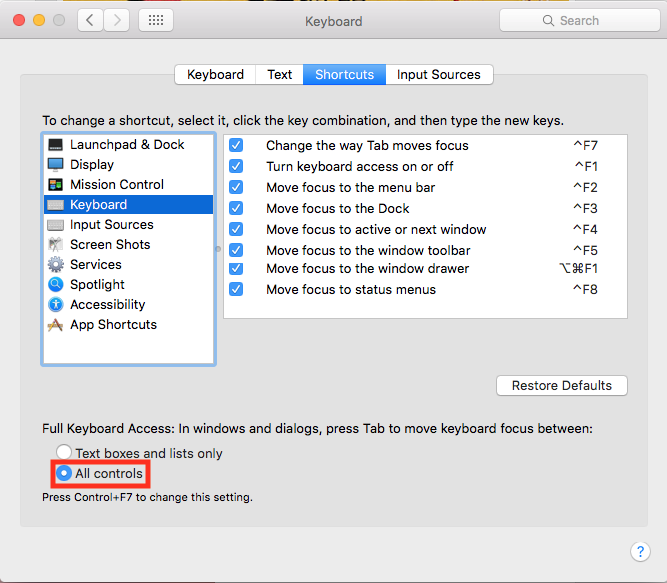
Task: Click the ^F4 shortcut value
Action: coord(585,229)
